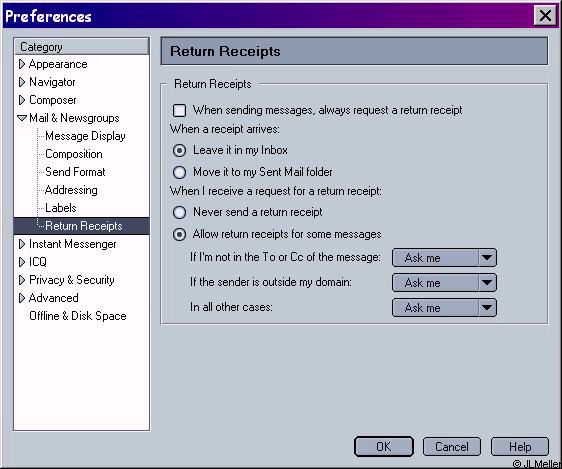Collapse the Mail & Newsgroups category
562x469 pixels.
tap(22, 118)
